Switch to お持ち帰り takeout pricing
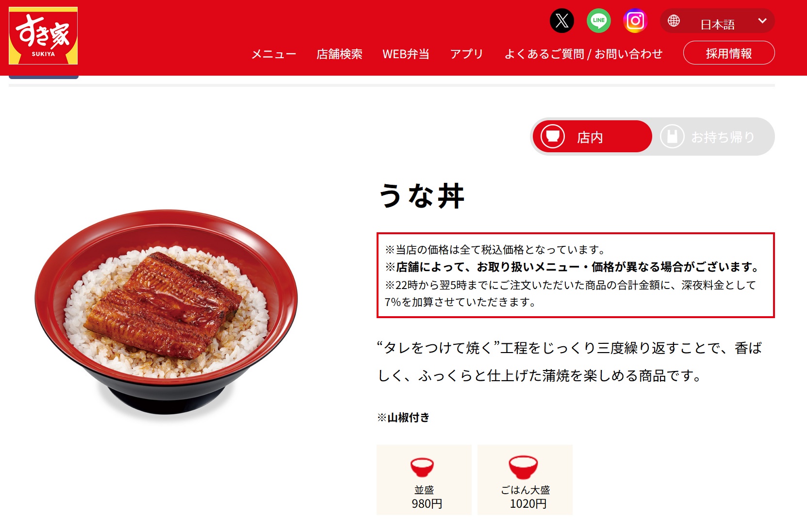Viewport: 807px width, 532px height. point(713,136)
